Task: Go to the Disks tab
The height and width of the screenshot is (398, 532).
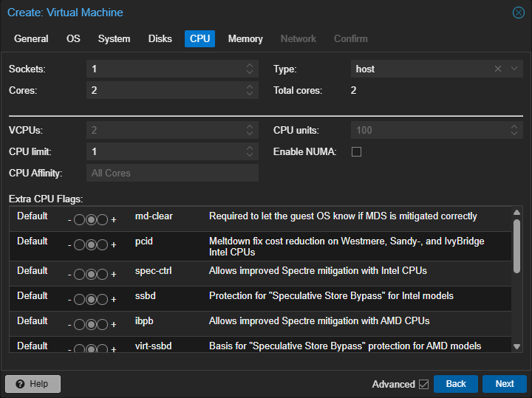Action: click(x=160, y=38)
